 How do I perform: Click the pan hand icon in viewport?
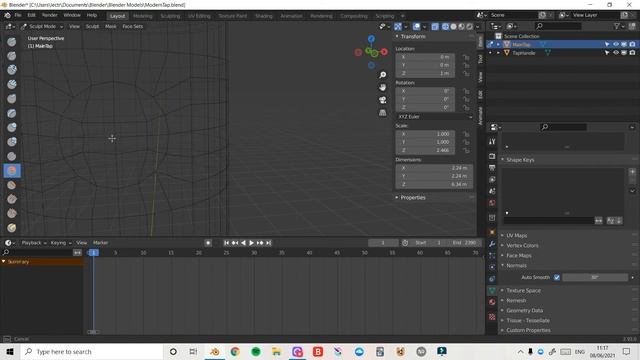(x=382, y=87)
